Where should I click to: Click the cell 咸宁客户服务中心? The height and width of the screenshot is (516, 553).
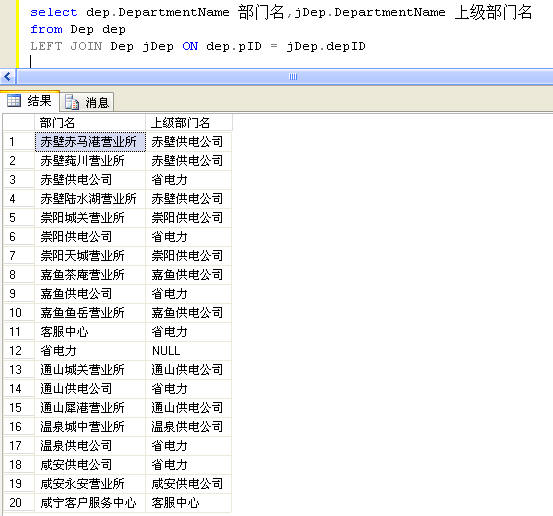(x=90, y=503)
